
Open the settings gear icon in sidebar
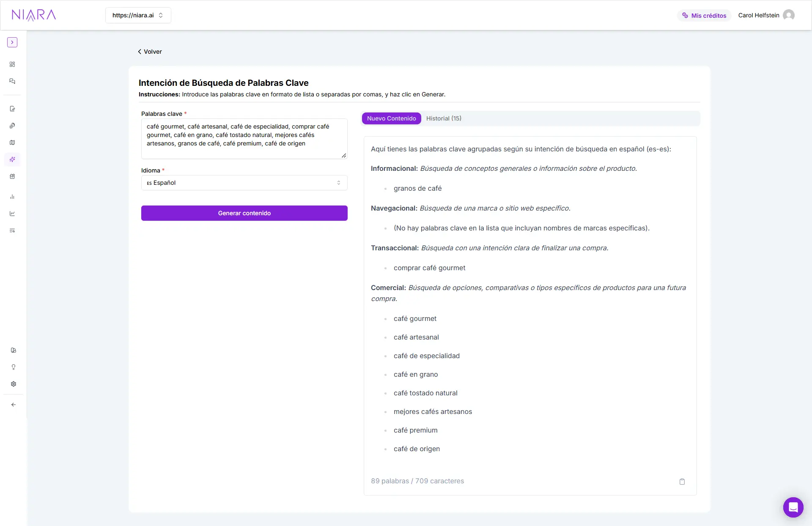pyautogui.click(x=14, y=384)
